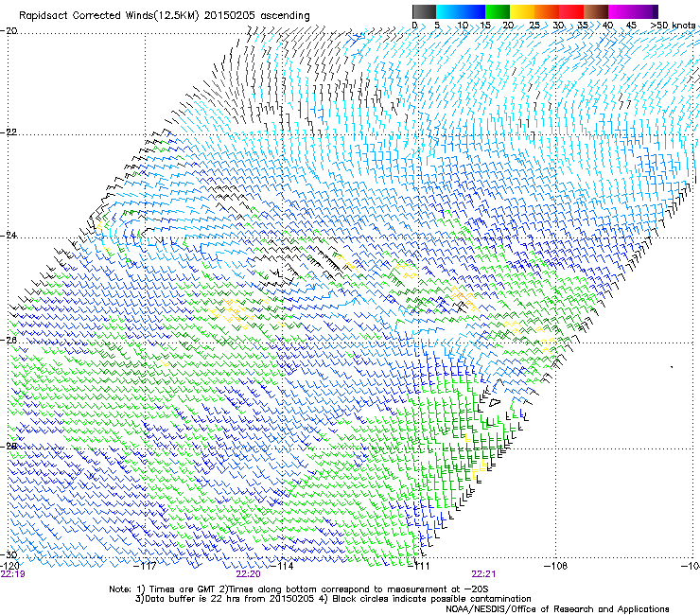
Task: Click the '-108' longitude axis label
Action: point(555,566)
